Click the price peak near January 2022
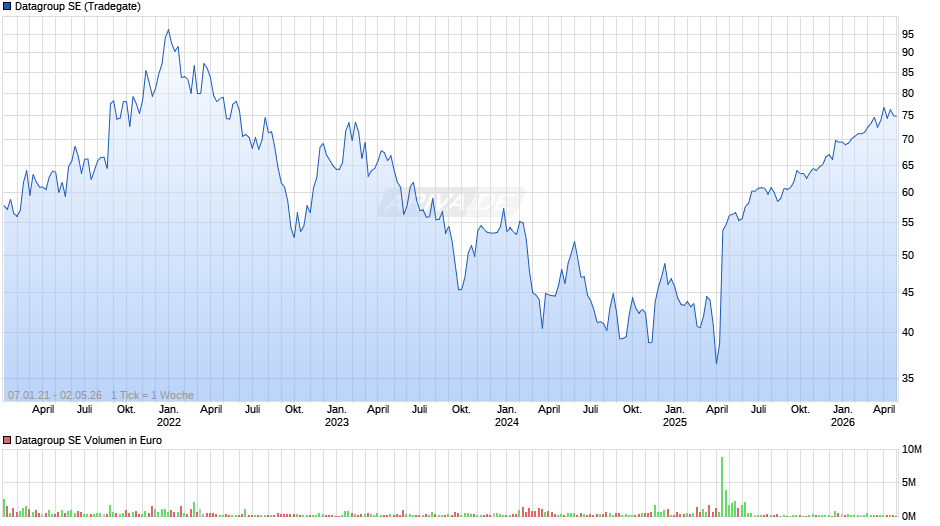This screenshot has height=526, width=940. pyautogui.click(x=168, y=30)
